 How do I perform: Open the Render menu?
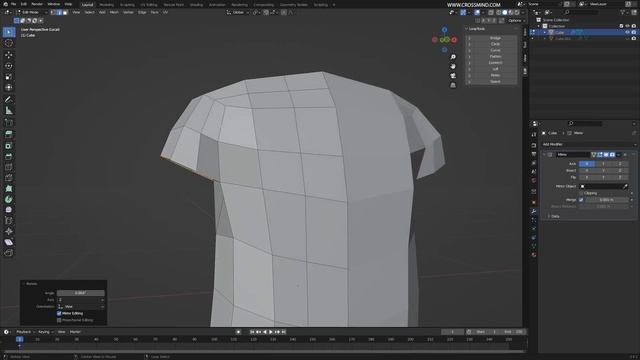37,4
